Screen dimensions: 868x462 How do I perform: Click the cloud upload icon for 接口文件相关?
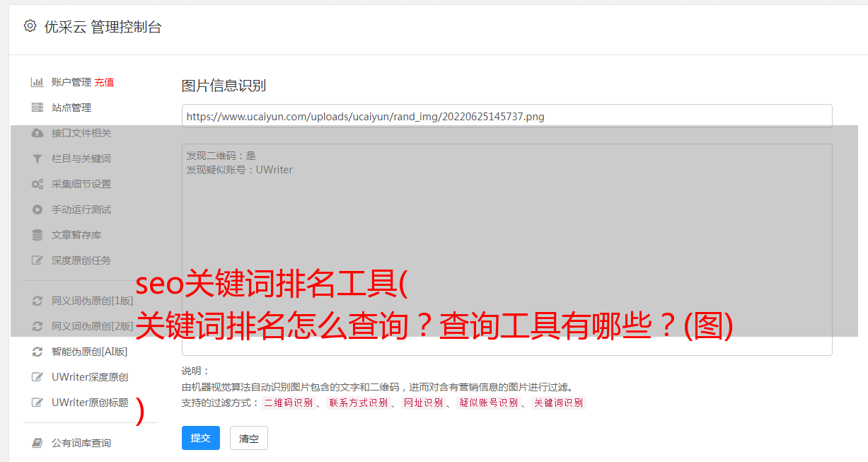tap(37, 133)
